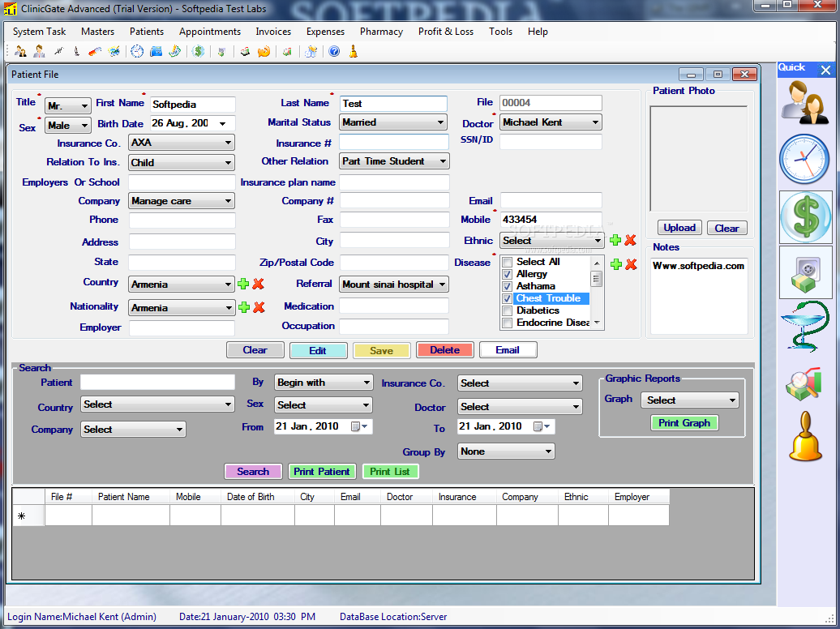Open the Quick panel safe with cash icon

pos(806,272)
